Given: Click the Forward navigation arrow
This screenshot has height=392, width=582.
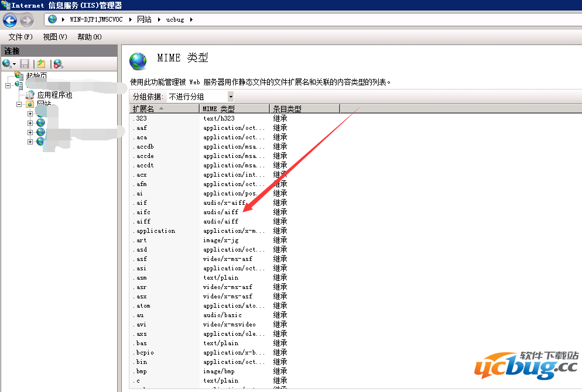Looking at the screenshot, I should pos(28,19).
